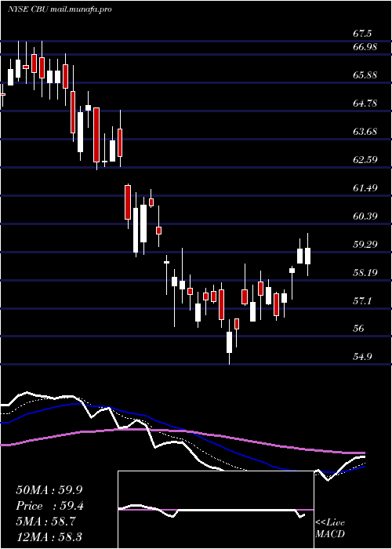Click the 58.19 price axis label
The image size is (392, 549).
point(365,272)
